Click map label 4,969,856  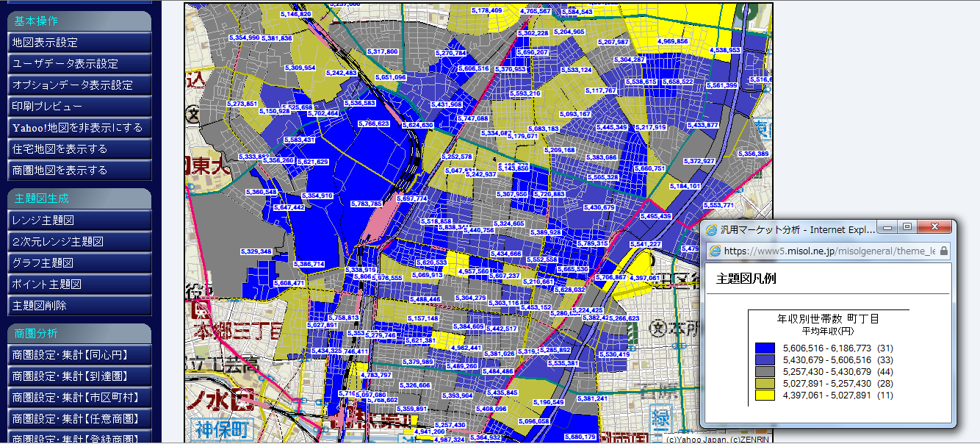pos(672,42)
